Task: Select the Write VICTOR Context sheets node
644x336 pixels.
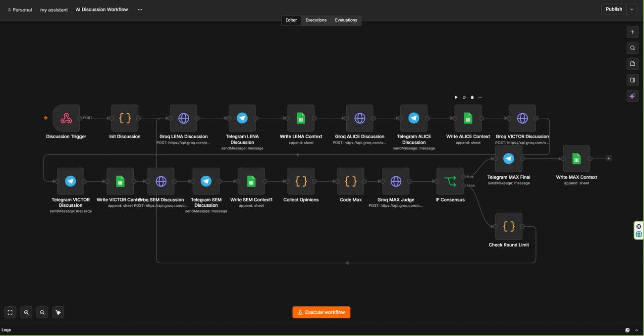Action: pyautogui.click(x=120, y=181)
